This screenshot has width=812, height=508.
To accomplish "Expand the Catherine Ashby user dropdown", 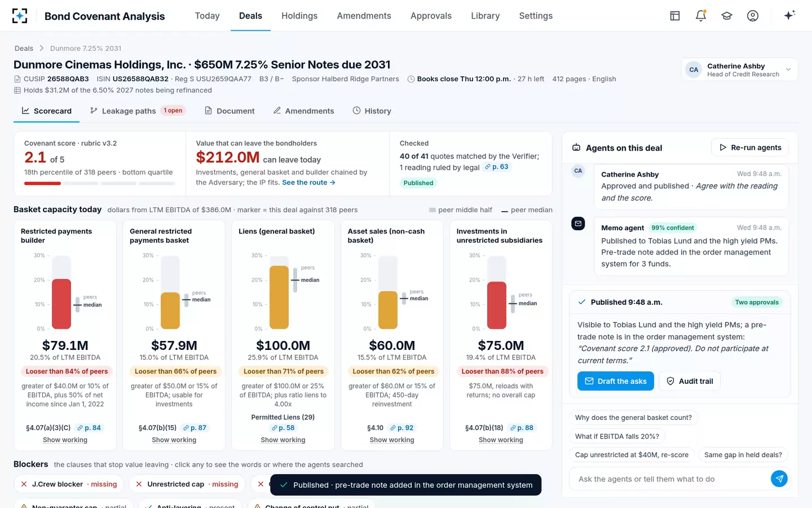I will [x=740, y=70].
